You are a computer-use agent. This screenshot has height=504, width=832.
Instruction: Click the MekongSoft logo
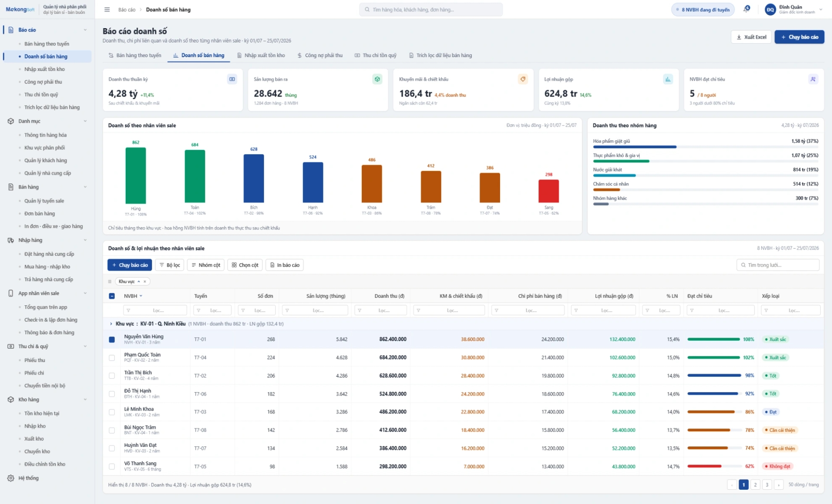tap(20, 10)
